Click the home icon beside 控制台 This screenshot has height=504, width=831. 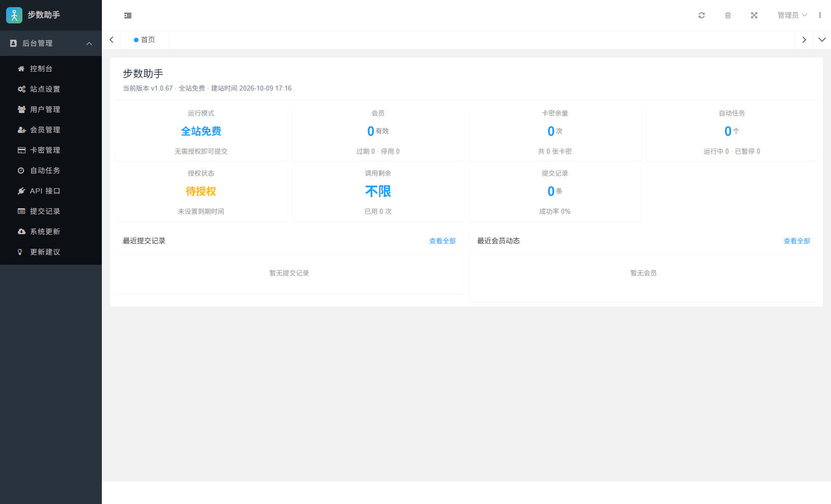21,69
